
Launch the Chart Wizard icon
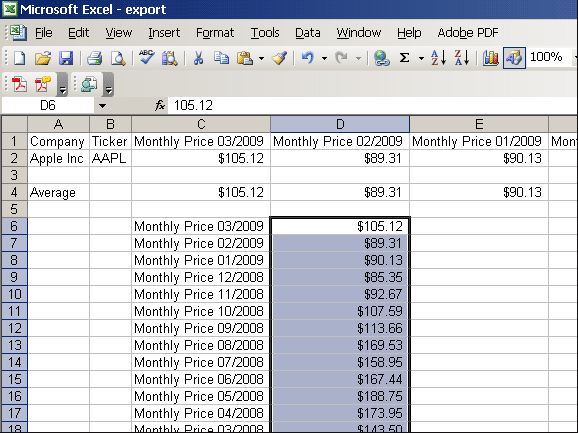pos(491,58)
